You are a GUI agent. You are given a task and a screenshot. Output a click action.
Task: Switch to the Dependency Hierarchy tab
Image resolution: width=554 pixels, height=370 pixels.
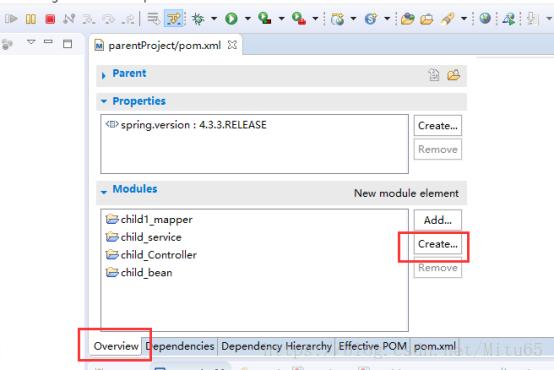pos(276,346)
